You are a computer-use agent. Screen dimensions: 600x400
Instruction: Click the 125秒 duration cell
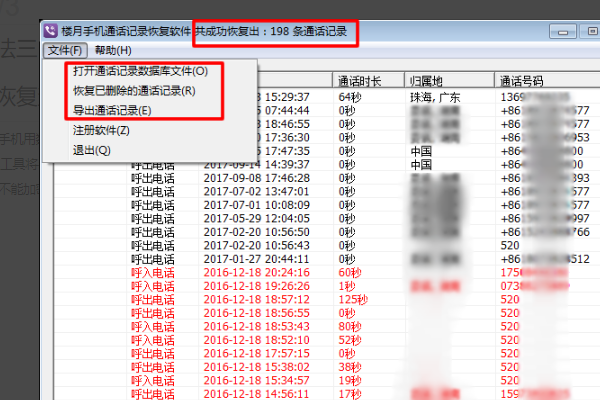click(x=353, y=300)
